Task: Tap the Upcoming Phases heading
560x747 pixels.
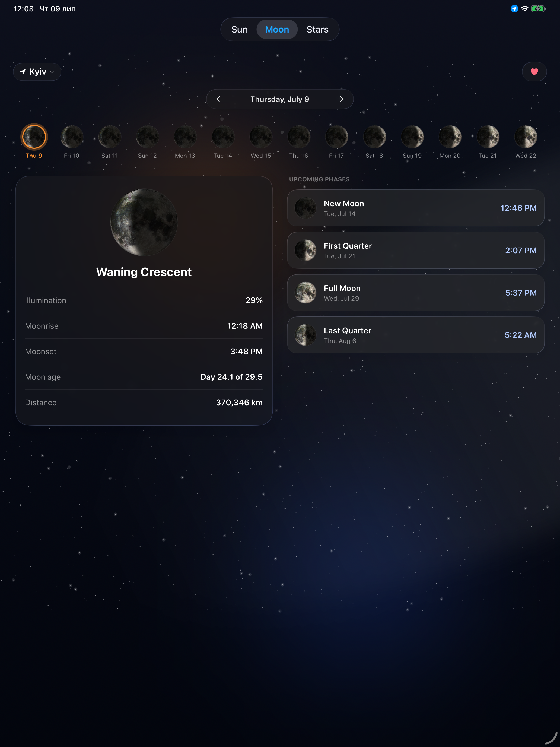Action: tap(319, 179)
